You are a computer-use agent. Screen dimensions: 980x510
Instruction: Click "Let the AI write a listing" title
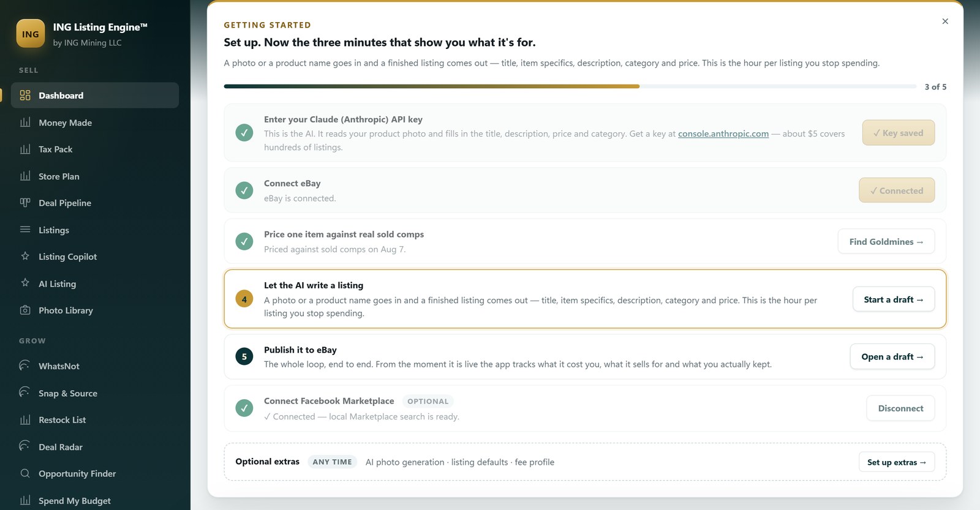tap(314, 285)
